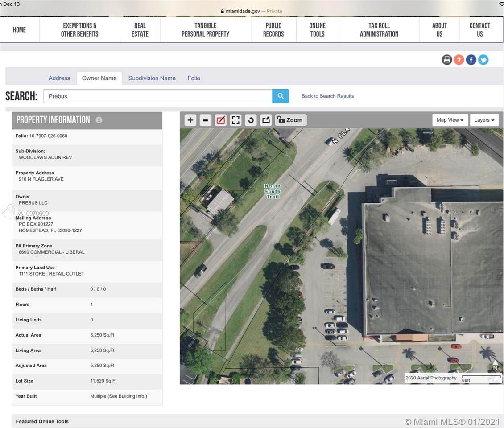Viewport: 504px width, 428px height.
Task: Click 2020 Aerial Photography map label
Action: pyautogui.click(x=431, y=378)
